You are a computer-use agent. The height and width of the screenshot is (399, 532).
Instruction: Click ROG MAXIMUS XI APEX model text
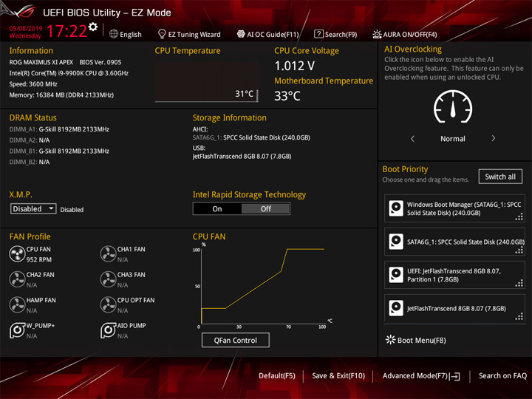click(41, 62)
